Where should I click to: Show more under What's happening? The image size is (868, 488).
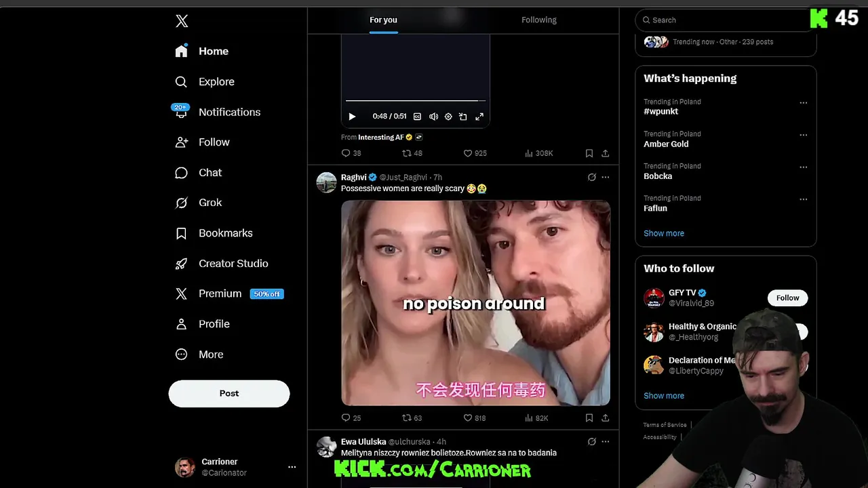pos(664,233)
